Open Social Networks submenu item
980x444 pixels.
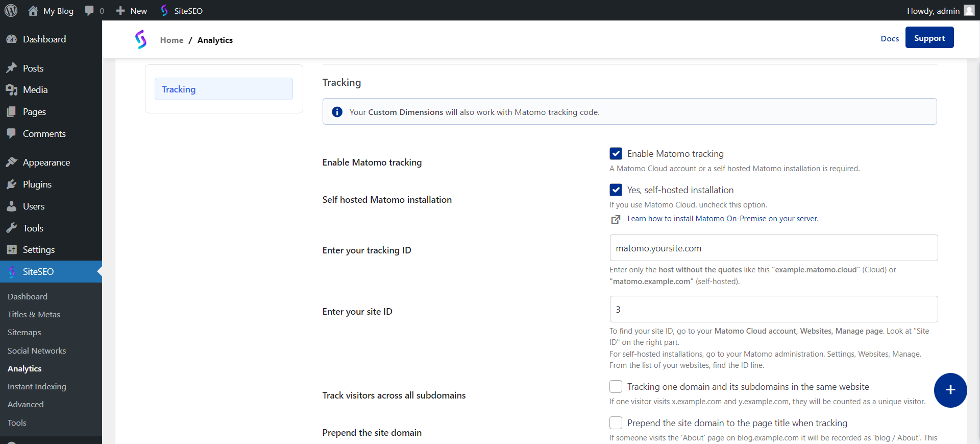[x=37, y=351]
